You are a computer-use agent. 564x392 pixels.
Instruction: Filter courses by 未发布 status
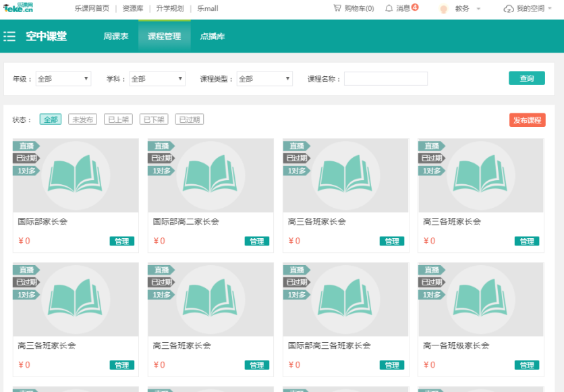click(83, 119)
